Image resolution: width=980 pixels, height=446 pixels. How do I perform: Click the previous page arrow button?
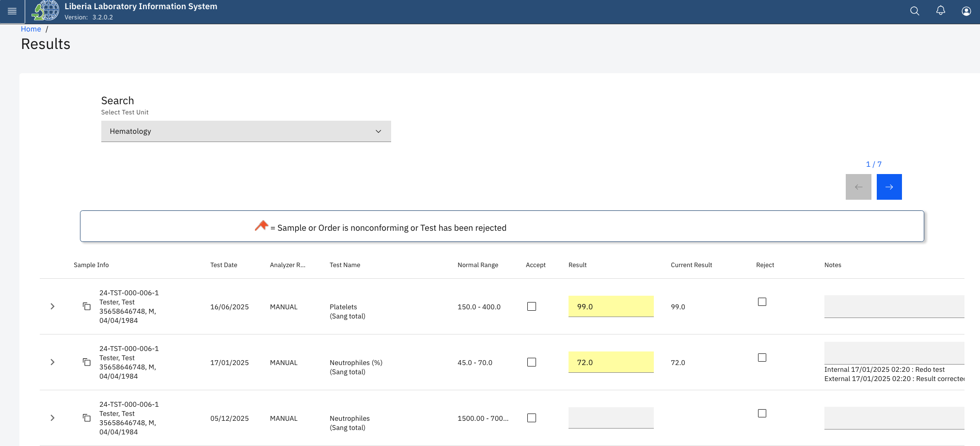pyautogui.click(x=858, y=187)
